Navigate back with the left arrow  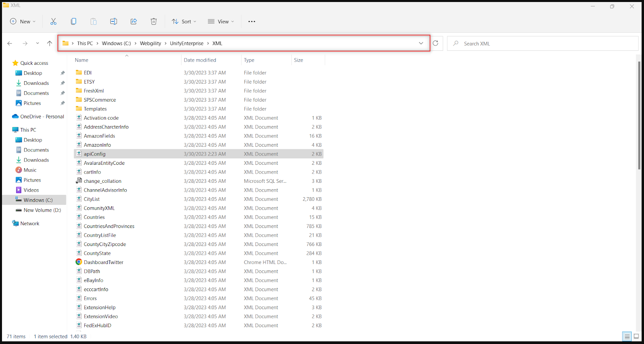point(10,43)
